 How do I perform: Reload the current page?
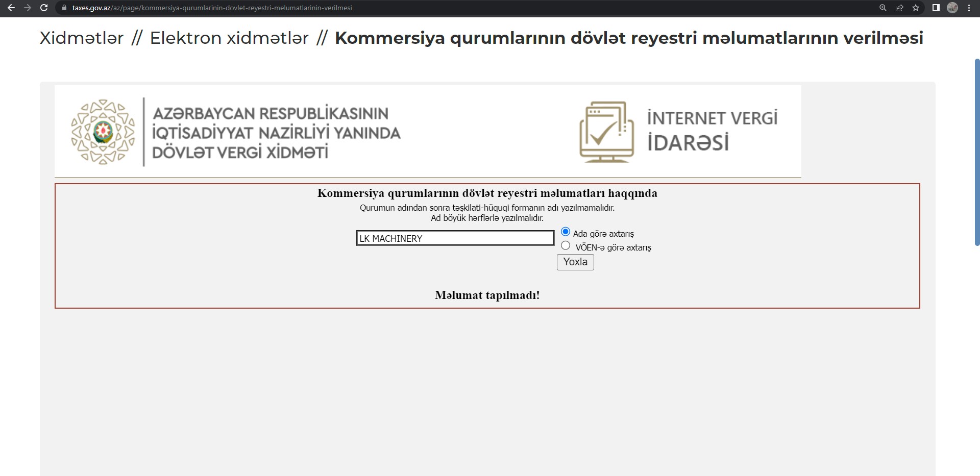(x=44, y=8)
